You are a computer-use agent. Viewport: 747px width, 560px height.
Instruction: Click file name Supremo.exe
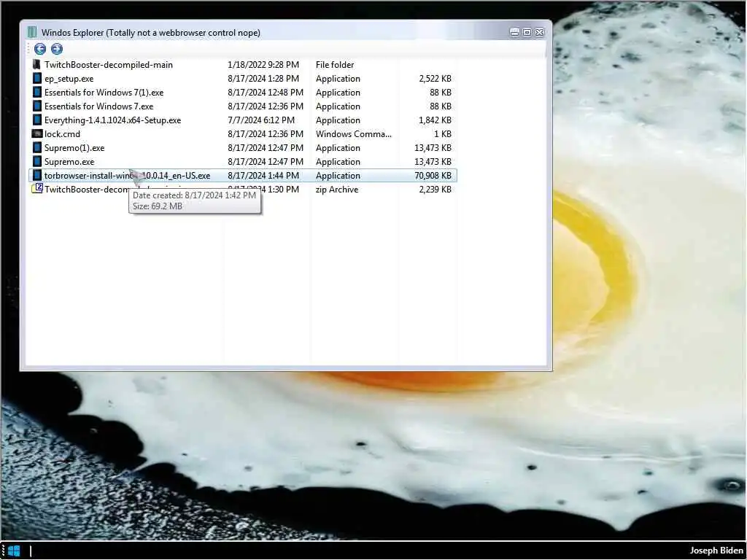click(69, 161)
